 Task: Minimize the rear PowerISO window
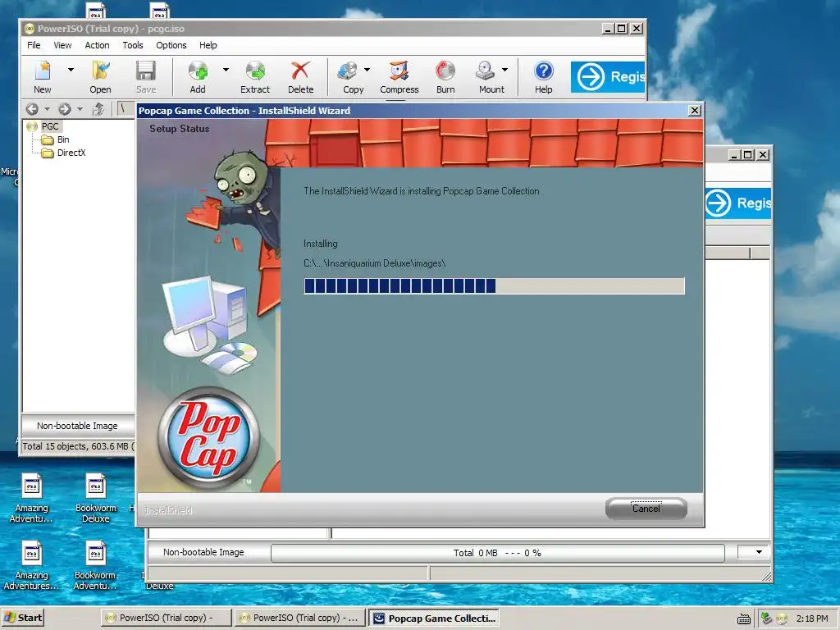point(735,155)
